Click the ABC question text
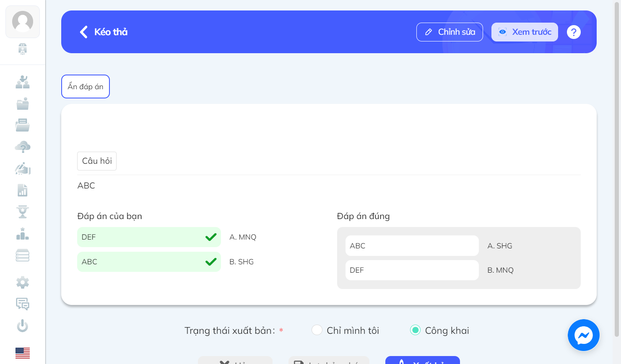 [86, 186]
